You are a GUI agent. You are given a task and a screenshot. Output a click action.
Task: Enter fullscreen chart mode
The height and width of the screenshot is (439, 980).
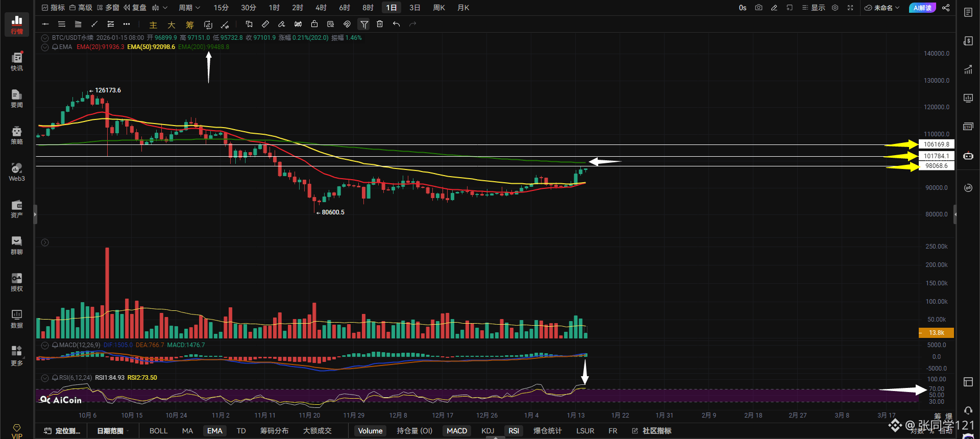click(x=850, y=8)
